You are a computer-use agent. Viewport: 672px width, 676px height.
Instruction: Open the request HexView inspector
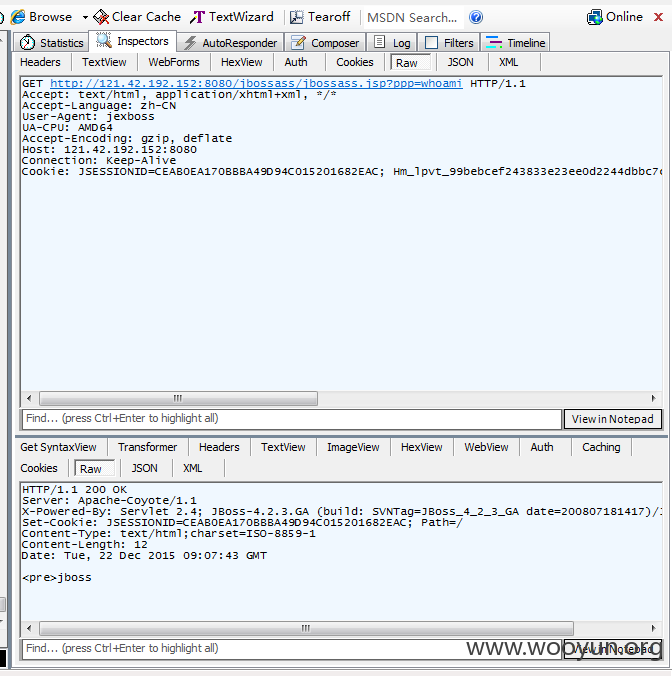click(x=241, y=63)
